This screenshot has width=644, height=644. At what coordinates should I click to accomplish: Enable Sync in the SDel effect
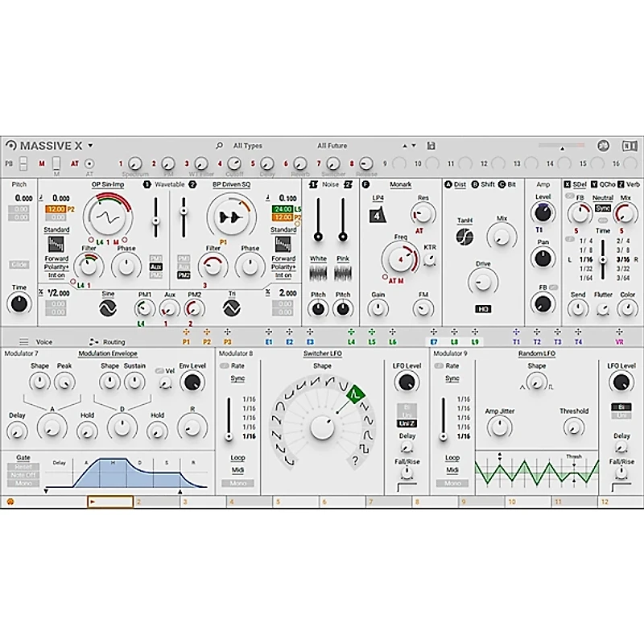603,208
